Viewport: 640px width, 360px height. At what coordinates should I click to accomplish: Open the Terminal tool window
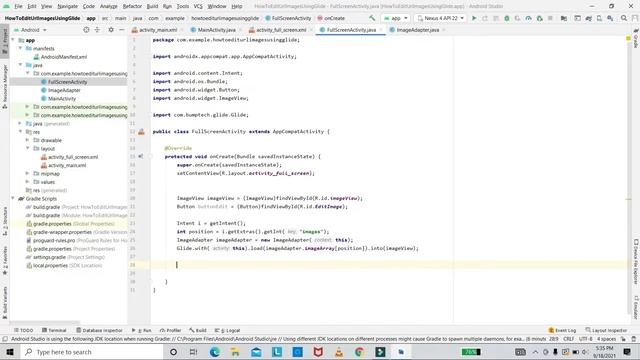tap(54, 330)
